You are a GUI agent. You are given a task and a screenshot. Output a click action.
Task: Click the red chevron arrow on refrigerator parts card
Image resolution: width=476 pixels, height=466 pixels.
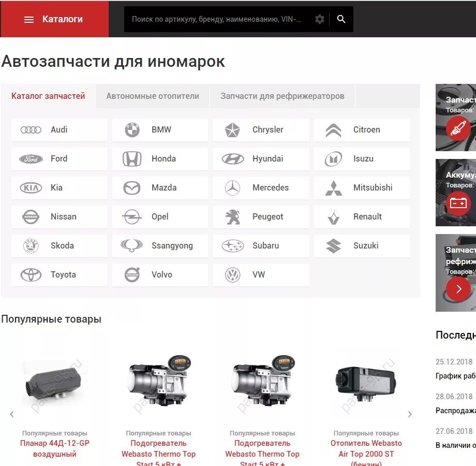[x=458, y=289]
